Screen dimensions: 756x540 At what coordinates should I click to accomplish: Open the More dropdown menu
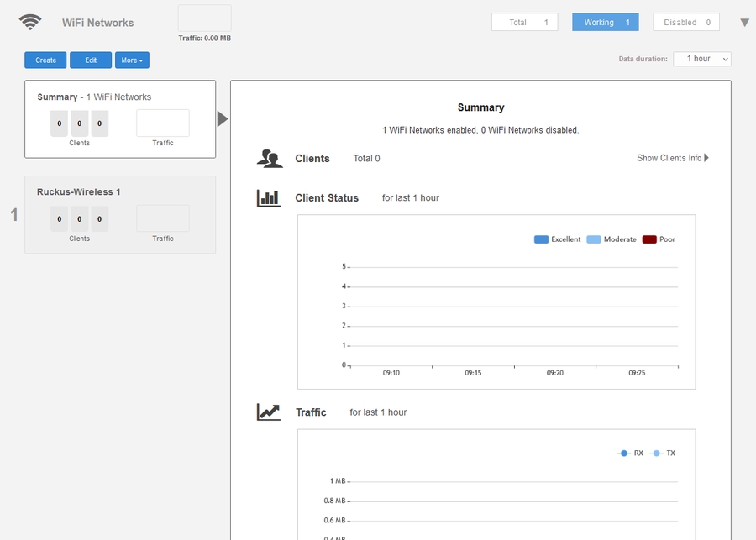tap(132, 60)
